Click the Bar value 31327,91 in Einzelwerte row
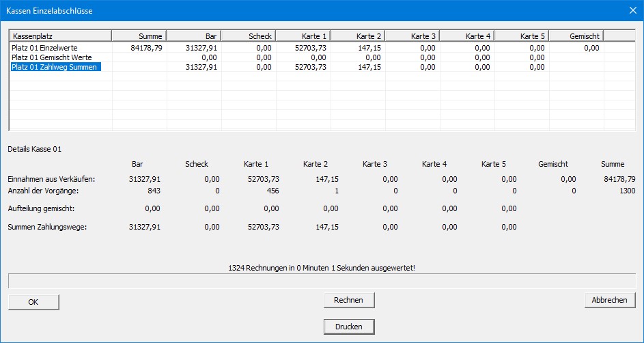The height and width of the screenshot is (343, 644). coord(201,48)
